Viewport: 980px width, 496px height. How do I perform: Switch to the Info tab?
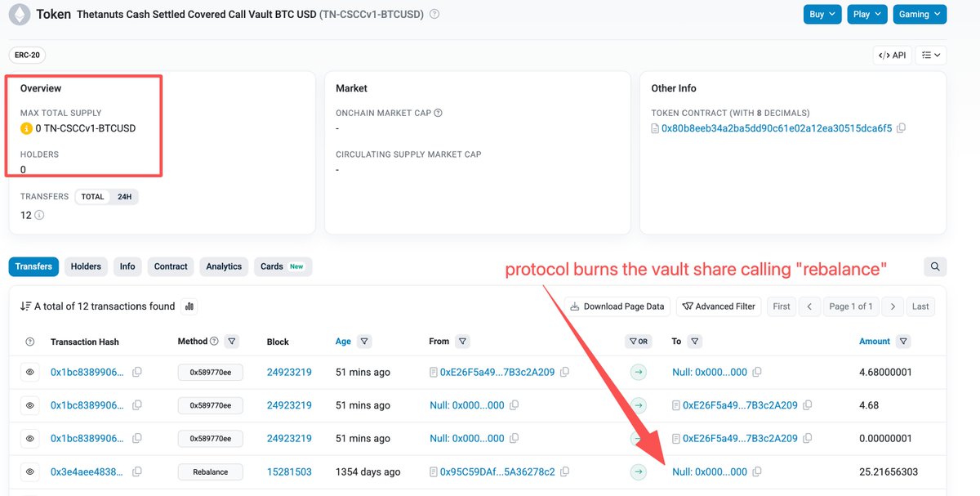[127, 266]
